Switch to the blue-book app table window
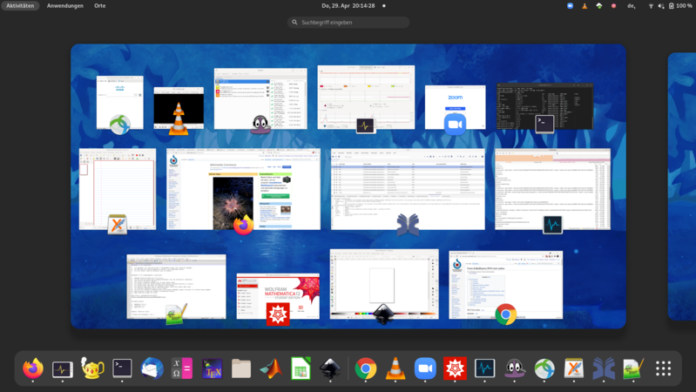This screenshot has height=392, width=696. coord(408,189)
